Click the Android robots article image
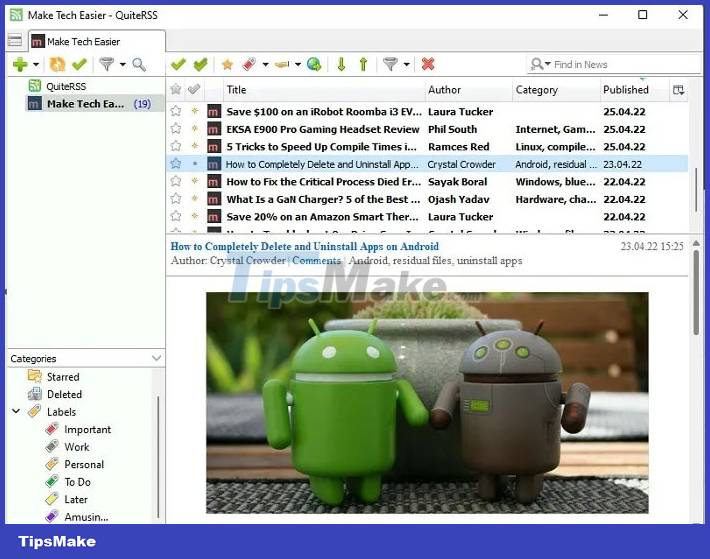The height and width of the screenshot is (559, 710). click(x=427, y=402)
